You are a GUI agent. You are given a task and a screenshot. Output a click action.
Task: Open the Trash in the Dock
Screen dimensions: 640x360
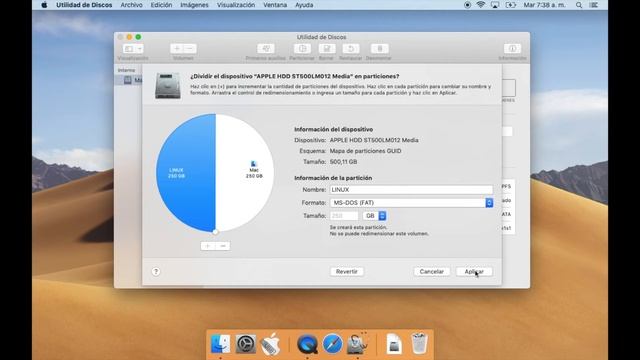click(419, 344)
